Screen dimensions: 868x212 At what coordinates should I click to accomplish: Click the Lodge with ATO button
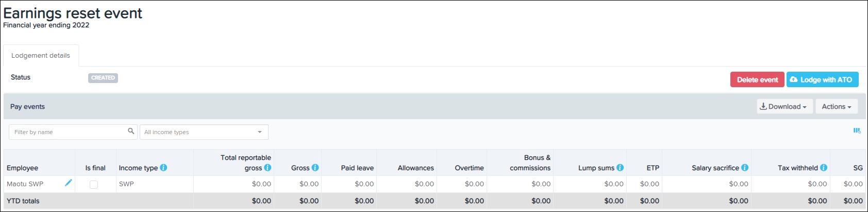pyautogui.click(x=822, y=79)
